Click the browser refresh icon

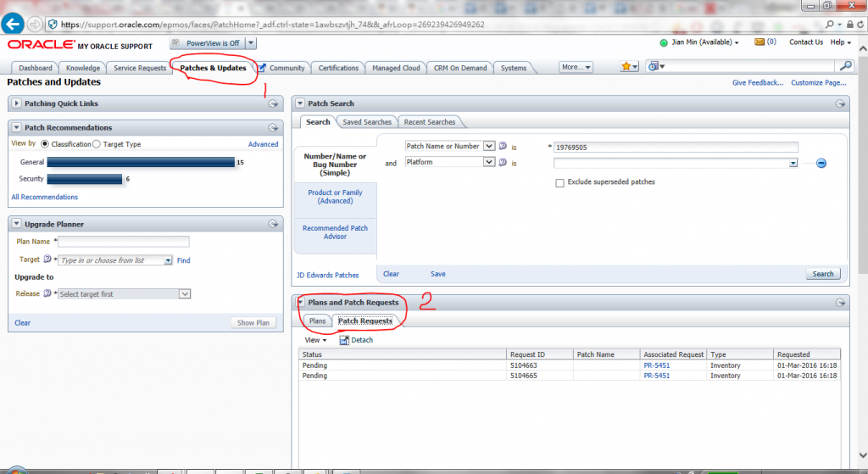[860, 25]
